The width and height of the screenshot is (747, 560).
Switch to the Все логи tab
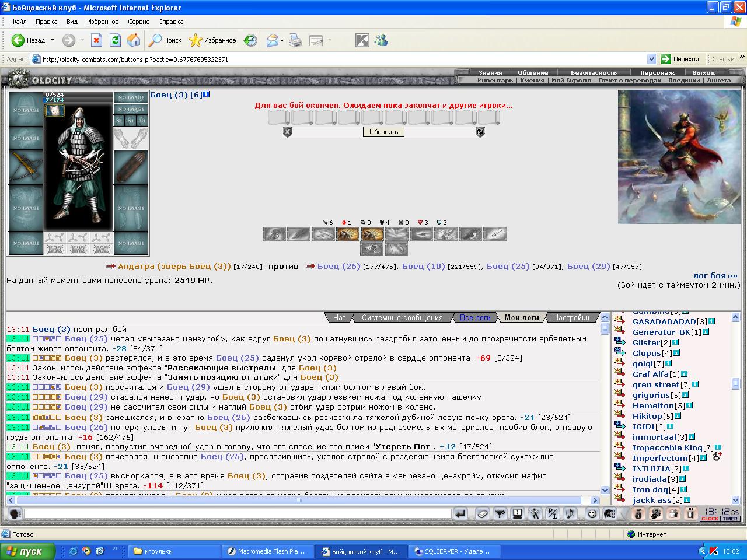coord(475,317)
